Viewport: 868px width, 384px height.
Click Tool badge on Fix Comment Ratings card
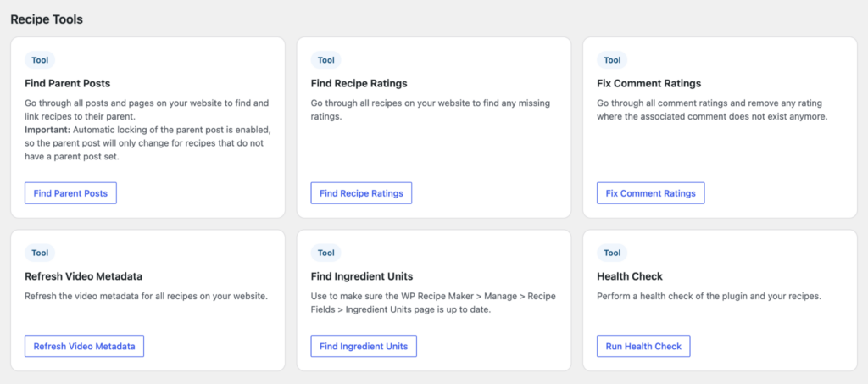[x=612, y=60]
